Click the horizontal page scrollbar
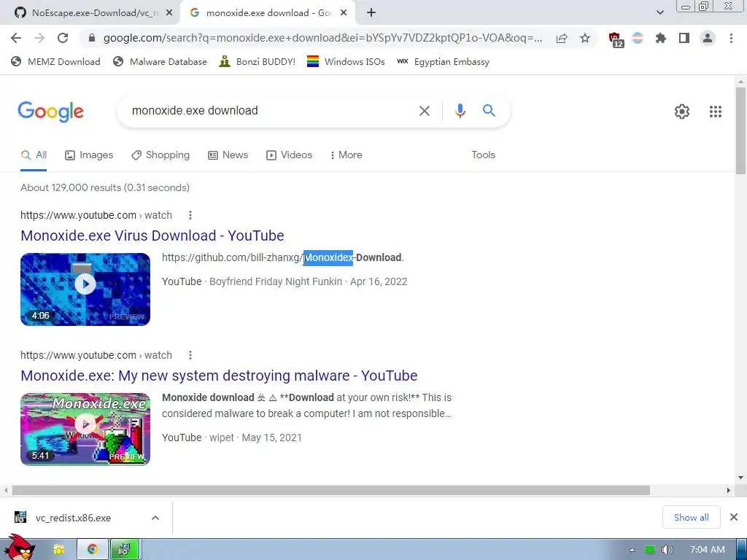The width and height of the screenshot is (747, 560). [331, 490]
